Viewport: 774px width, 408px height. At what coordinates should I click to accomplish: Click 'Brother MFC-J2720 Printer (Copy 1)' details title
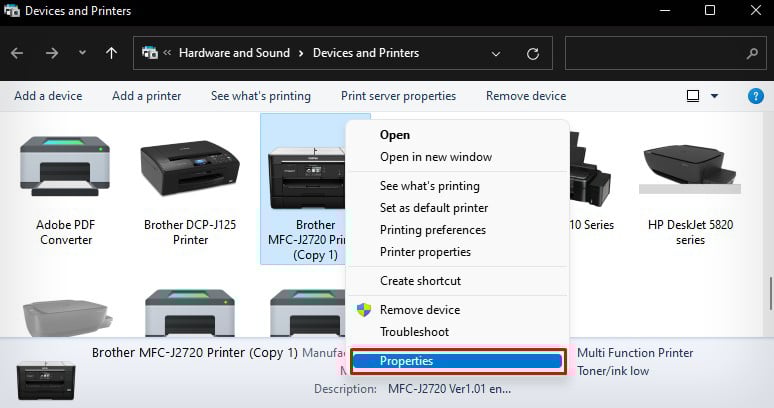[195, 353]
